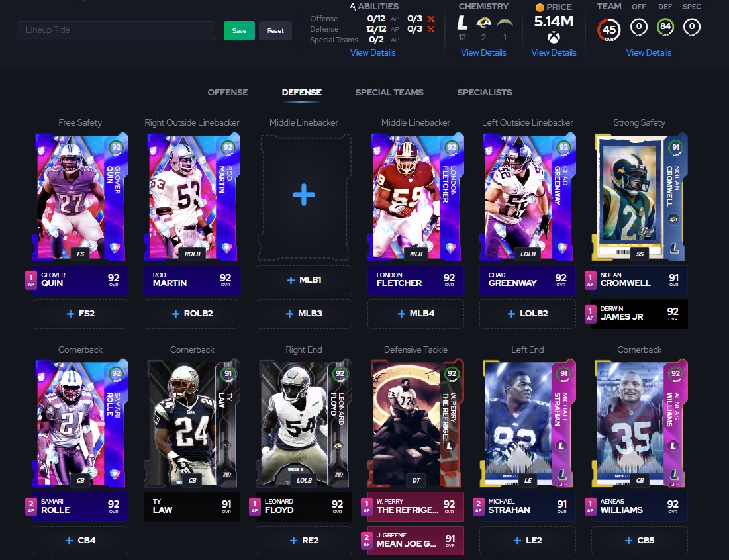Image resolution: width=729 pixels, height=560 pixels.
Task: Click the DEF rating circle showing 84
Action: pos(665,27)
